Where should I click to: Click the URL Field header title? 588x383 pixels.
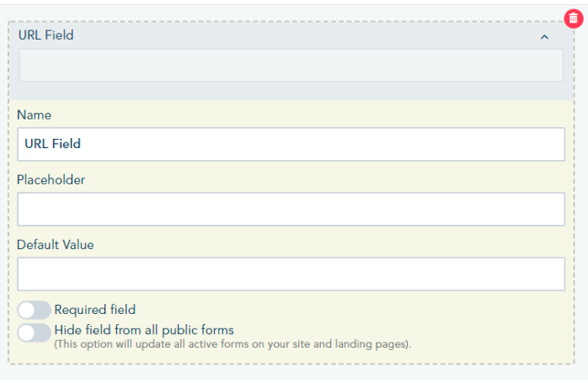pos(45,35)
